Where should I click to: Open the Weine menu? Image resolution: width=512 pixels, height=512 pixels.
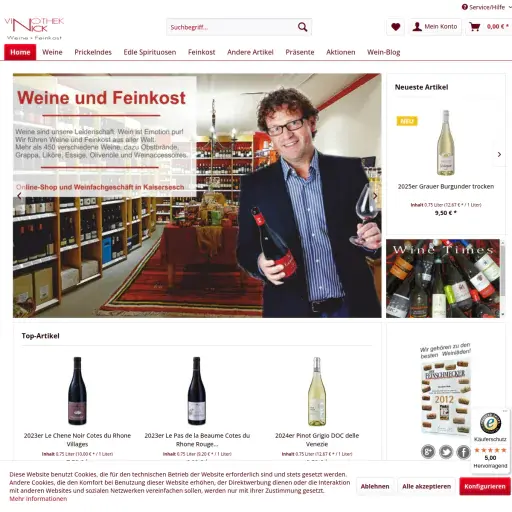[52, 52]
